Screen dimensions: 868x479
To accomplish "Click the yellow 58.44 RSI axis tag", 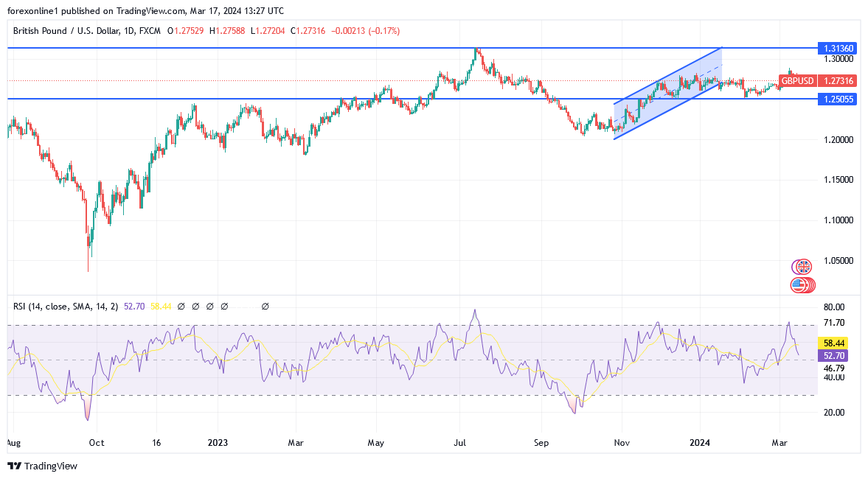I will pyautogui.click(x=833, y=343).
